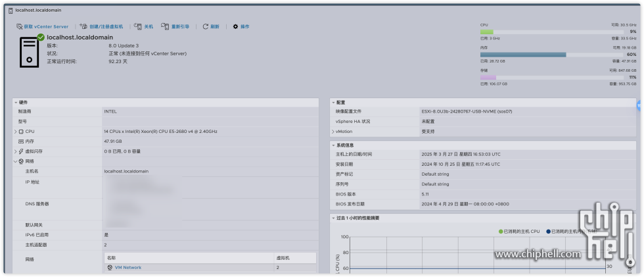Click the CPU 9% usage percentage
This screenshot has width=644, height=277.
pos(633,32)
